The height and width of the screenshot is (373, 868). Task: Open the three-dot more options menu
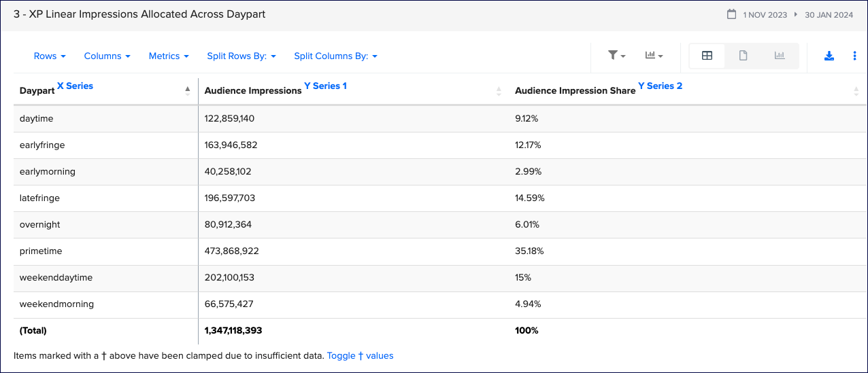[855, 56]
